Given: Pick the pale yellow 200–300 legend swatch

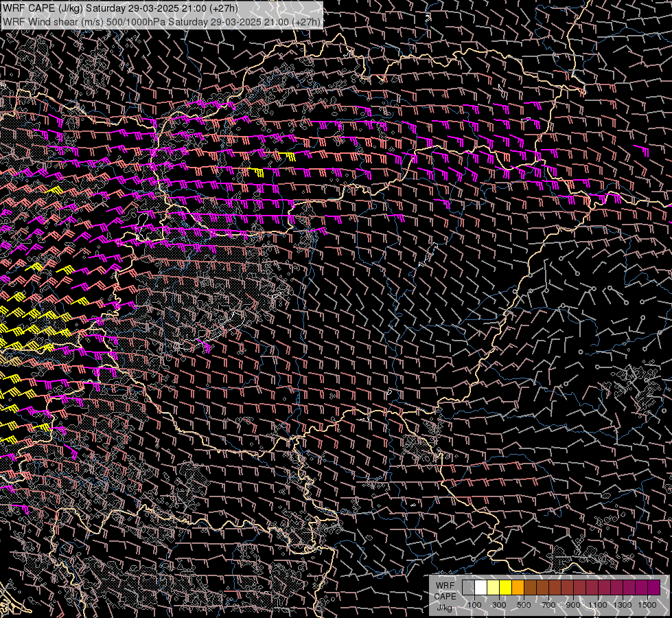Looking at the screenshot, I should pyautogui.click(x=494, y=587).
